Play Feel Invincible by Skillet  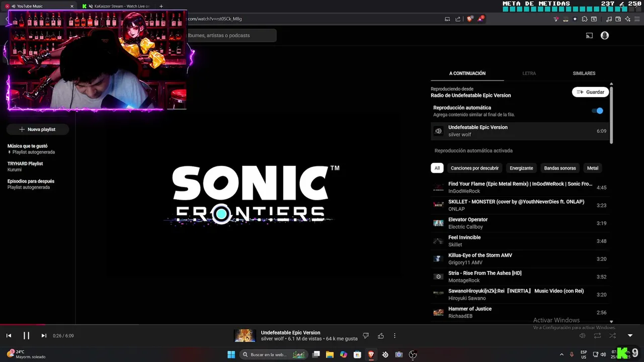[x=520, y=241]
